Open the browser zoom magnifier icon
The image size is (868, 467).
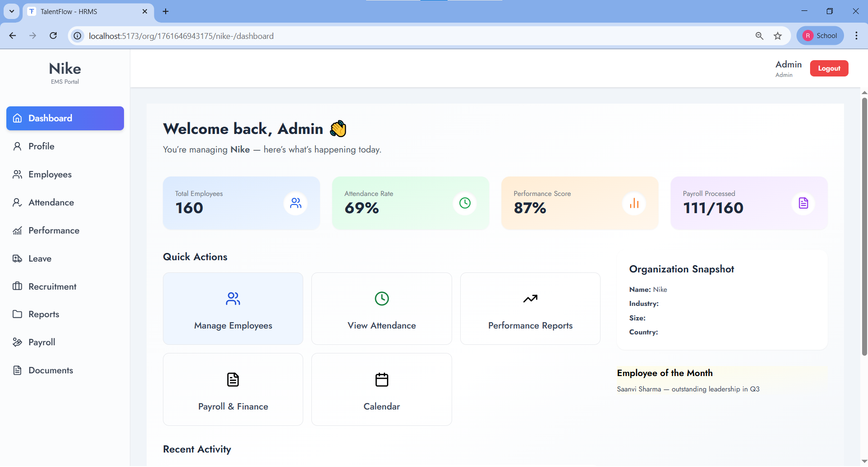(759, 36)
